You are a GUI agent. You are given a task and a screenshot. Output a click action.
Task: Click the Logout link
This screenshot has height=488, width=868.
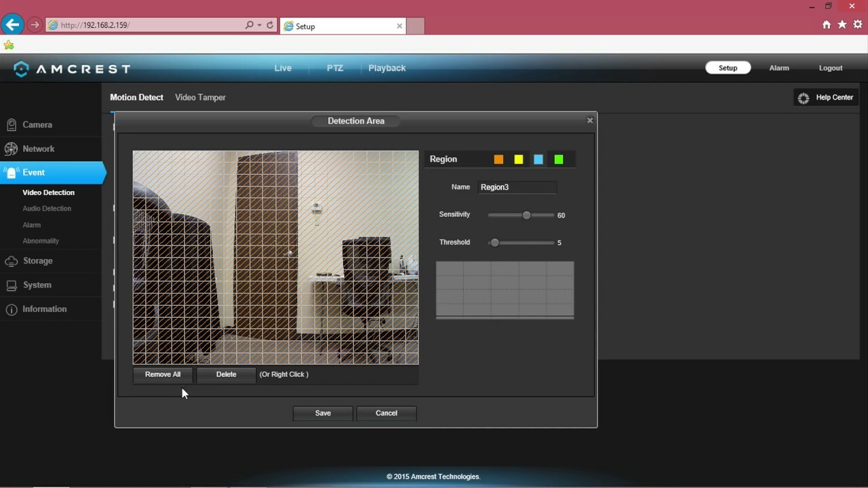(831, 68)
